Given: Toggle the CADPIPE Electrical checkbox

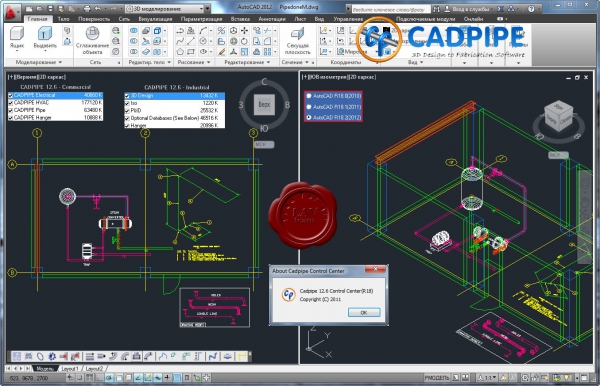Looking at the screenshot, I should pos(11,95).
